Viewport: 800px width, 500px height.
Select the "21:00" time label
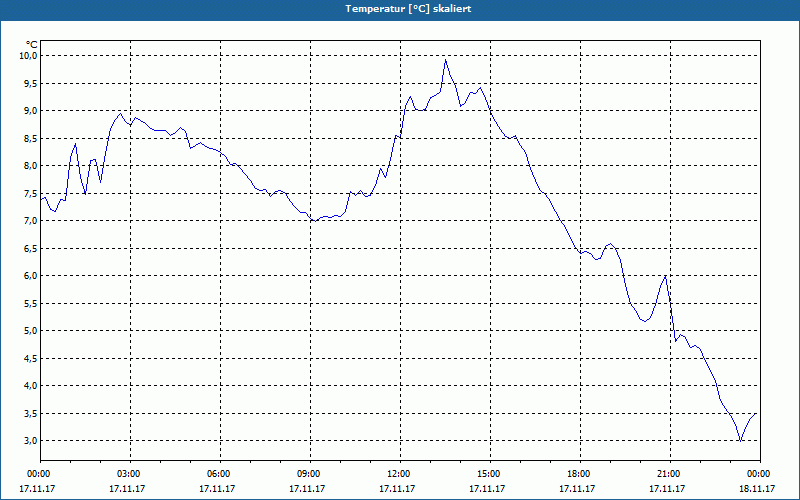(669, 474)
